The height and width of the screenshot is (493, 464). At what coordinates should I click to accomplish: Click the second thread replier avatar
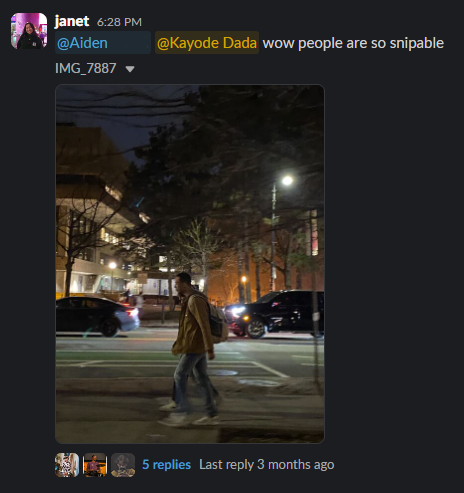(95, 465)
